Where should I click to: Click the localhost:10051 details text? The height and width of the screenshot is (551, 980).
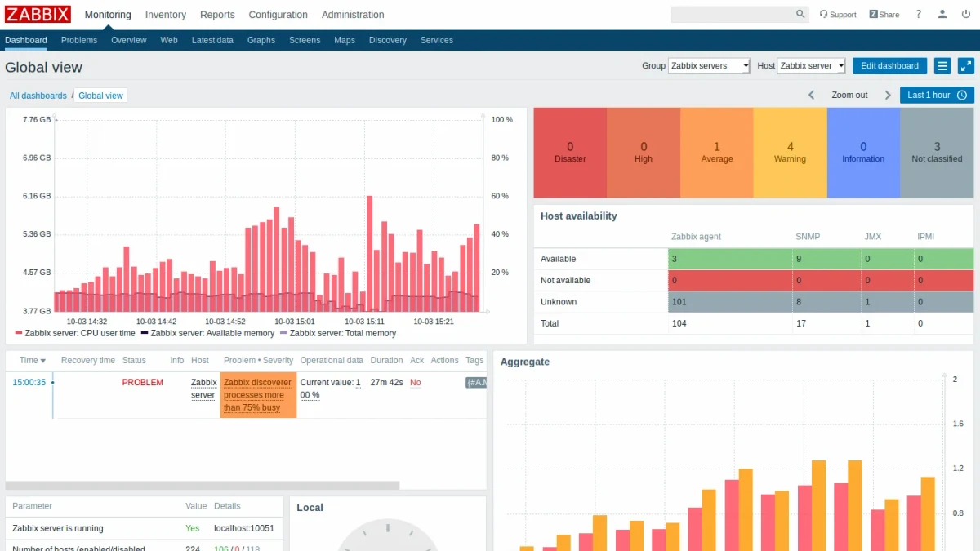point(244,528)
